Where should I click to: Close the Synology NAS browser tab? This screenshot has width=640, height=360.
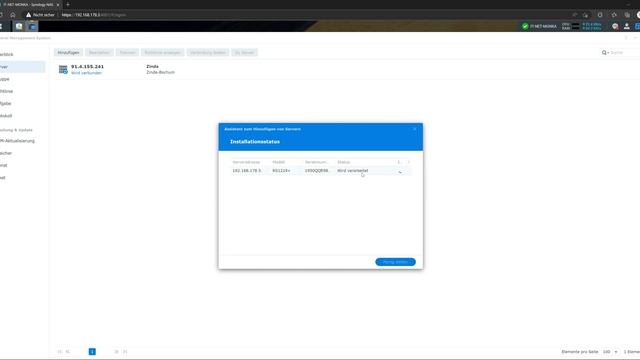(58, 4)
